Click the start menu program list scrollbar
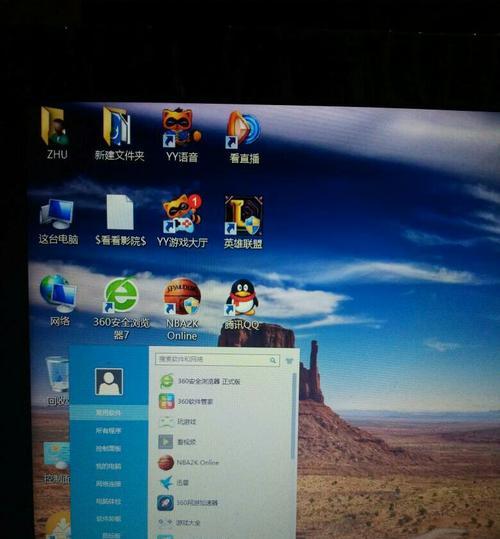This screenshot has height=539, width=500. pos(293,416)
